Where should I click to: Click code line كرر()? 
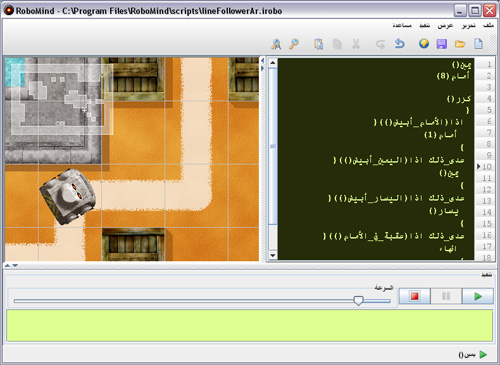click(458, 99)
